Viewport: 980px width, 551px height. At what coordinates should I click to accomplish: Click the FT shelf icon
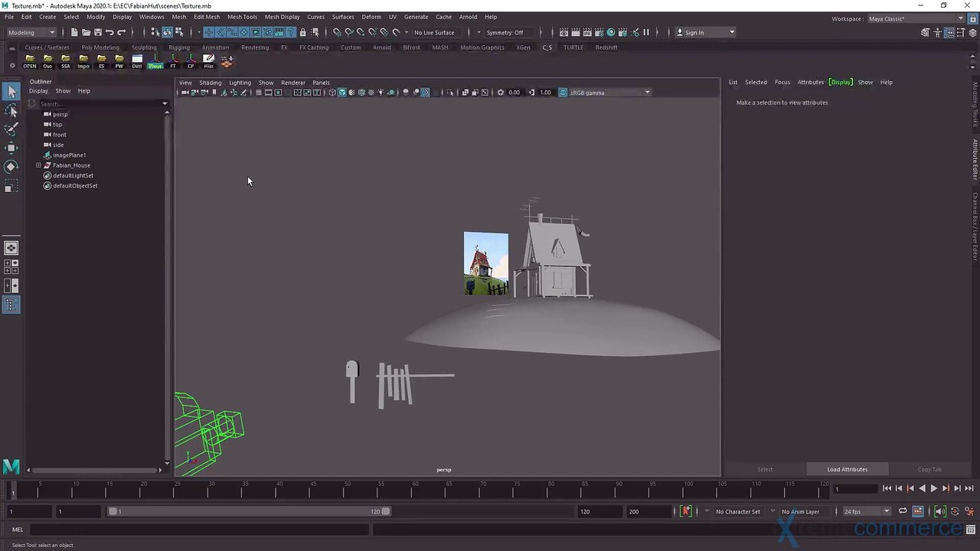173,61
